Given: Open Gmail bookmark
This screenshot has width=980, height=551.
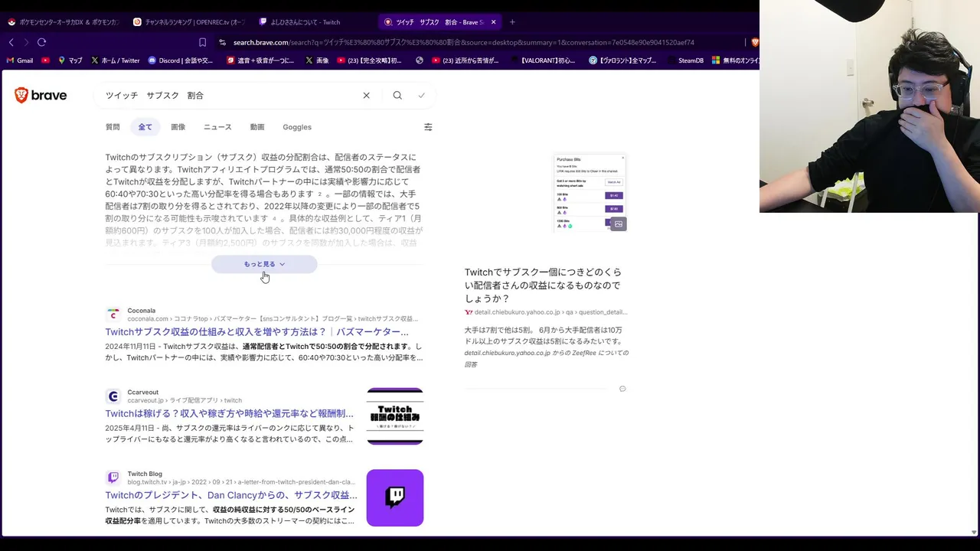Looking at the screenshot, I should coord(20,60).
